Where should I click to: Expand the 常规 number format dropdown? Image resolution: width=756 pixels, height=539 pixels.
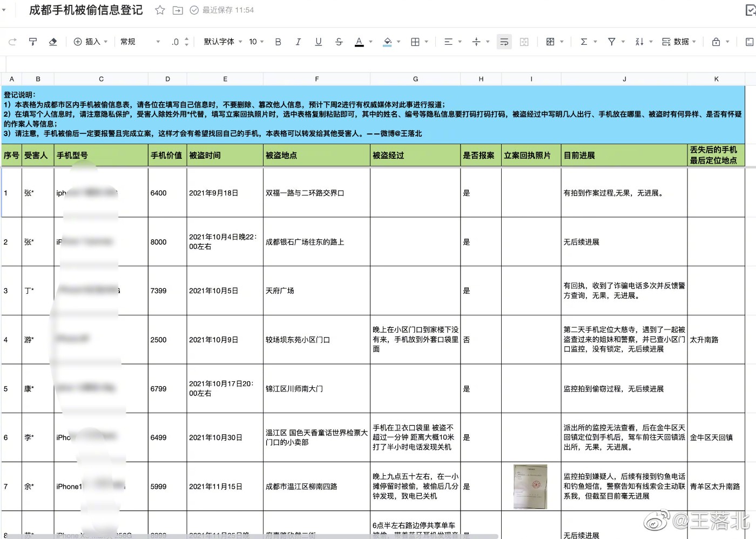click(x=140, y=42)
